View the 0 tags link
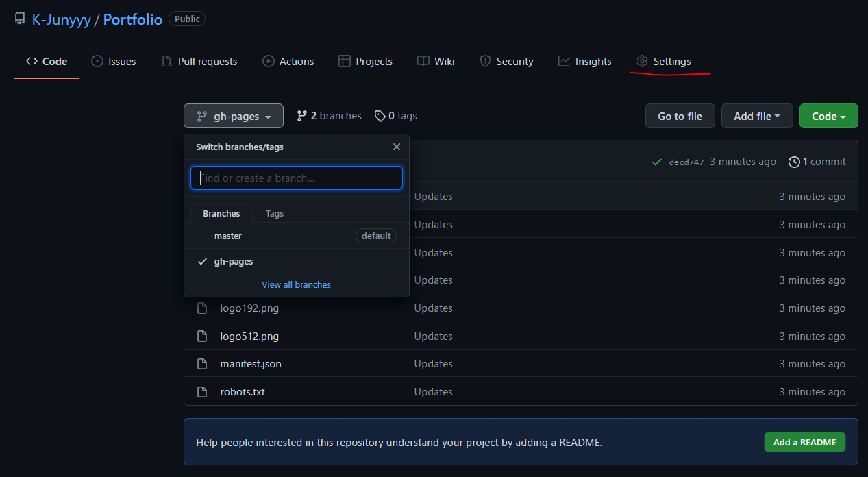Screen dimensions: 868x477 coord(396,116)
